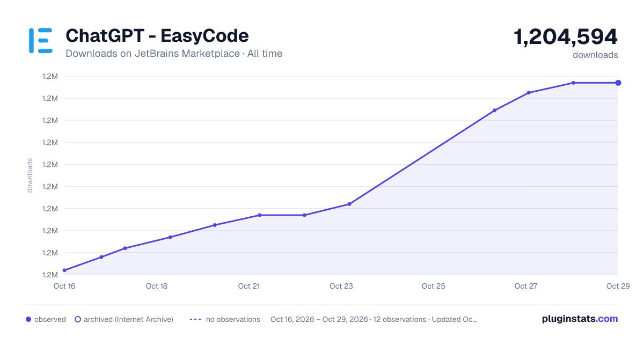Image resolution: width=644 pixels, height=338 pixels.
Task: Click the 'Oct 25' x-axis label
Action: (434, 286)
